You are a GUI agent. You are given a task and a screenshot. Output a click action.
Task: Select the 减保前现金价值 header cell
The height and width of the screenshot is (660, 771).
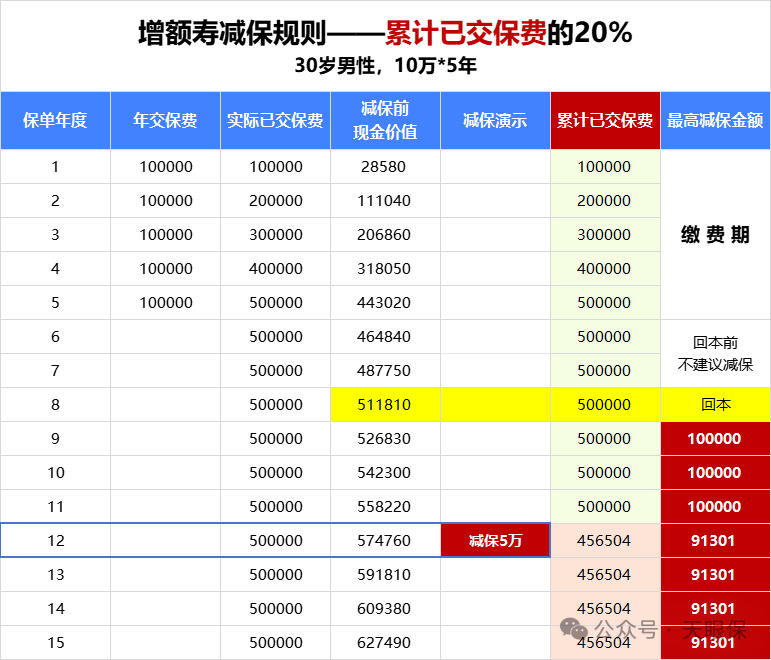click(385, 120)
